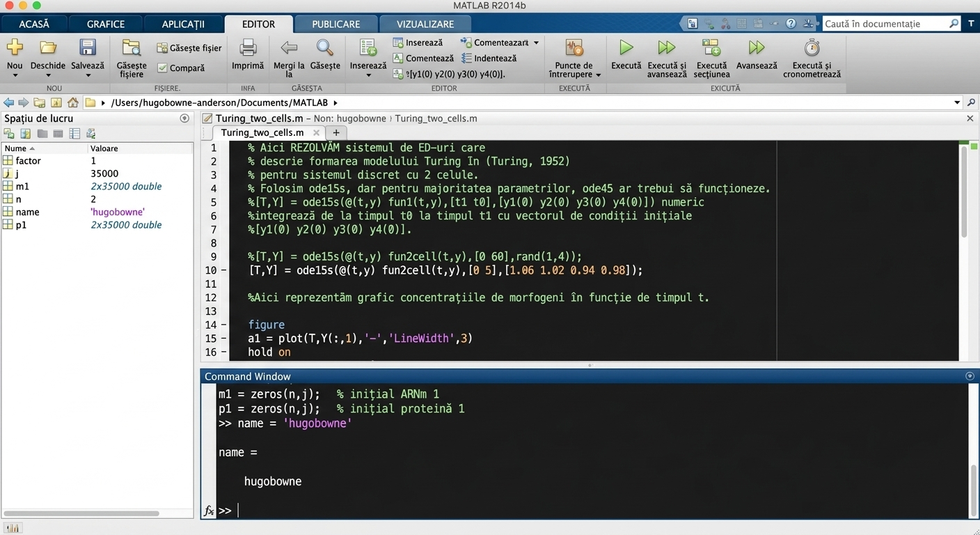Click the Nou (new file) plus icon
The image size is (980, 535).
(15, 47)
